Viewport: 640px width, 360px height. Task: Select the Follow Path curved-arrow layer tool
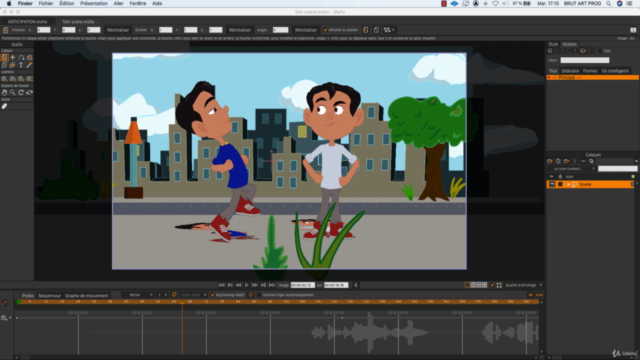coord(21,58)
